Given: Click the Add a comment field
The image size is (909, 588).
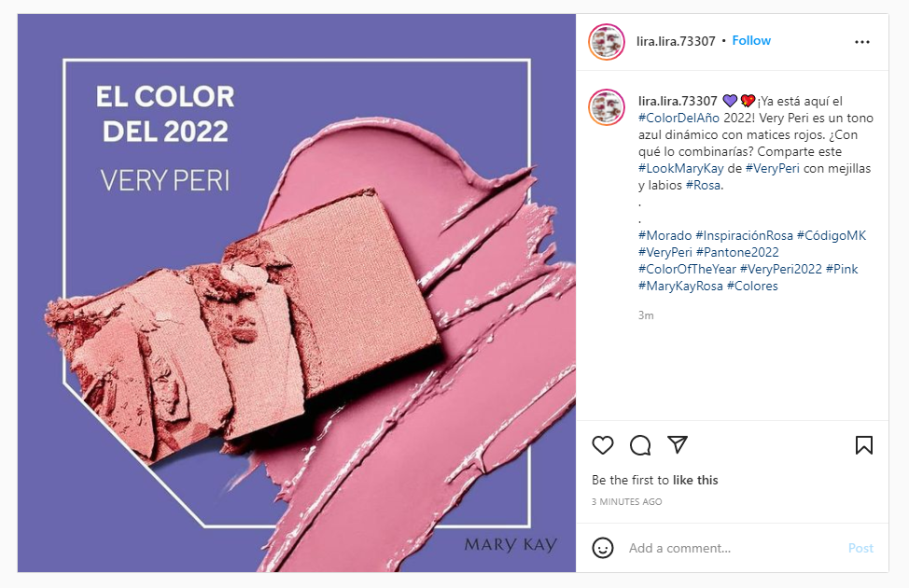Looking at the screenshot, I should 732,548.
